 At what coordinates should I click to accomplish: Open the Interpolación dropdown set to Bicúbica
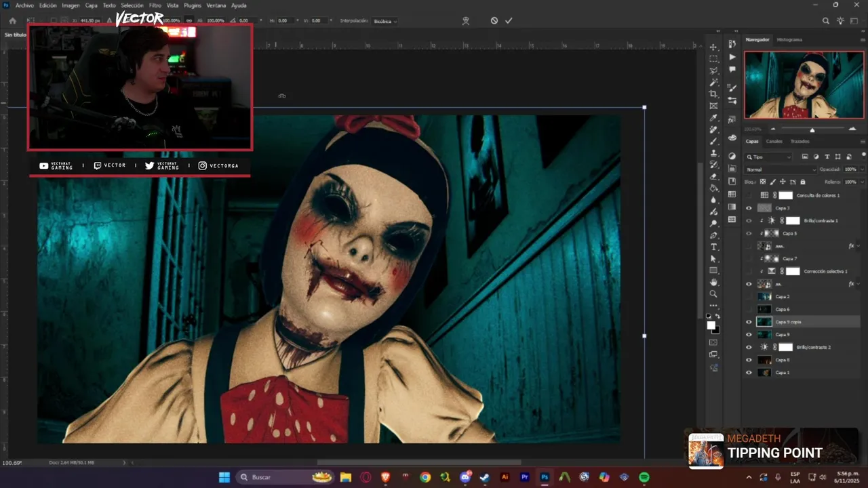385,21
